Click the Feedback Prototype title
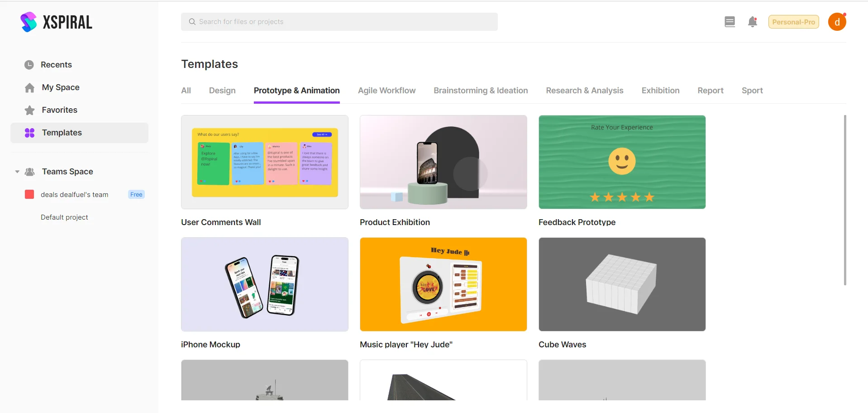868x413 pixels. (x=577, y=222)
